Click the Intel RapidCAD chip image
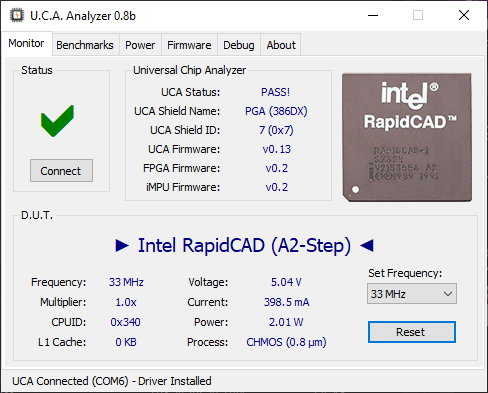This screenshot has width=488, height=393. pyautogui.click(x=407, y=137)
